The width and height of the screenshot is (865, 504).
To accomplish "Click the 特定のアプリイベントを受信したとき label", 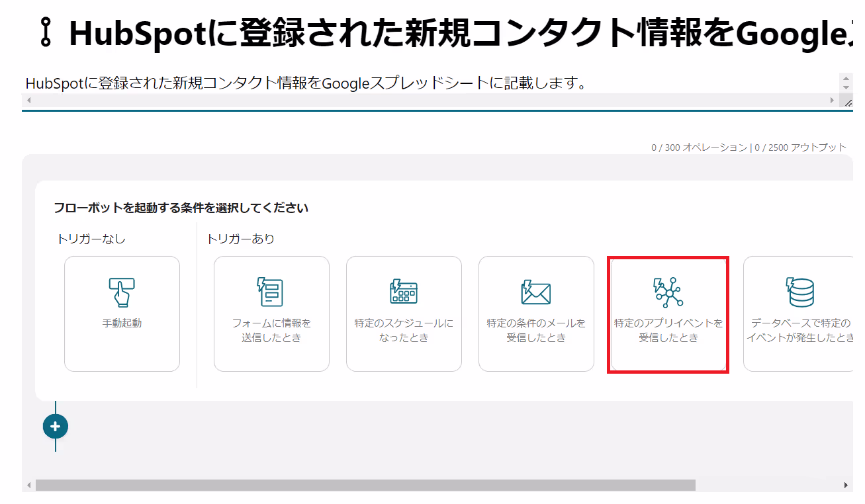I will click(668, 331).
